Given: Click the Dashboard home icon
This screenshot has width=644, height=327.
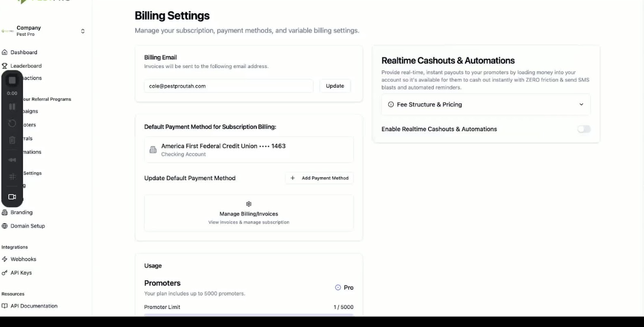Looking at the screenshot, I should click(5, 52).
